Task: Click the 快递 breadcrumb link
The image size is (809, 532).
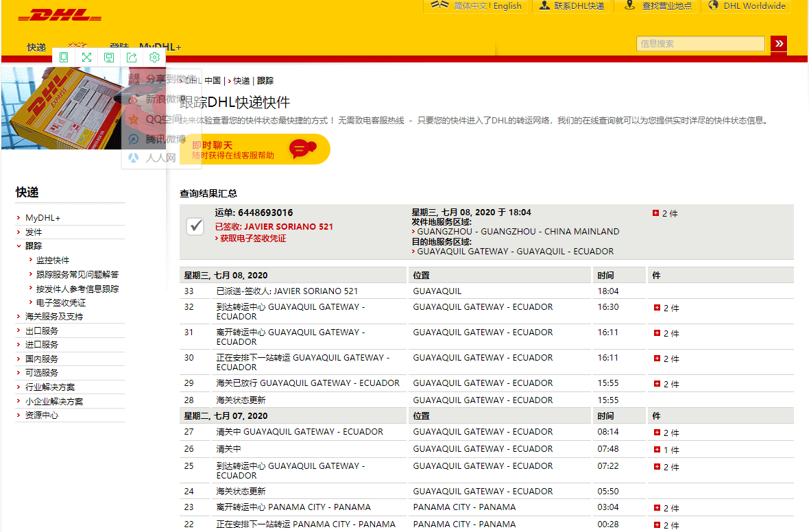Action: [x=241, y=80]
